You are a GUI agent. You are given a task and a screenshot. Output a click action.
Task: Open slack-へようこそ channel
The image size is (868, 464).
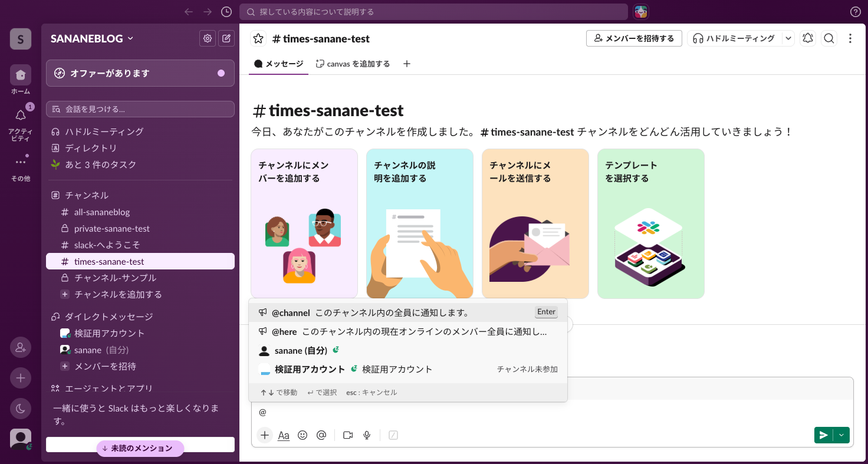click(x=140, y=245)
